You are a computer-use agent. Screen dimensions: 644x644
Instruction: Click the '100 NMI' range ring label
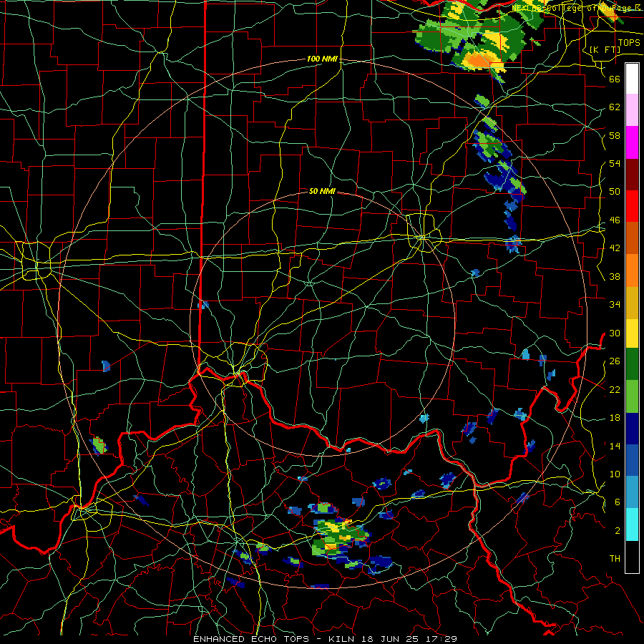click(x=322, y=59)
